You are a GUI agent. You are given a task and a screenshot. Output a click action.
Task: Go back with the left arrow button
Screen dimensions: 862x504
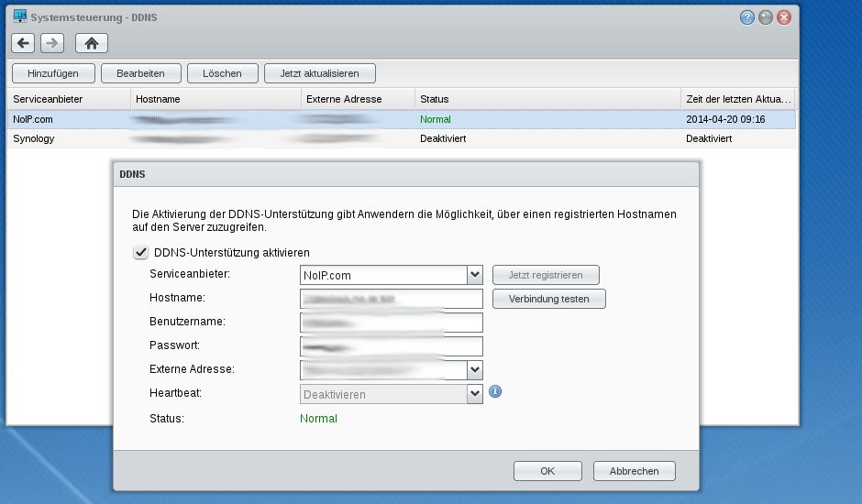coord(23,43)
